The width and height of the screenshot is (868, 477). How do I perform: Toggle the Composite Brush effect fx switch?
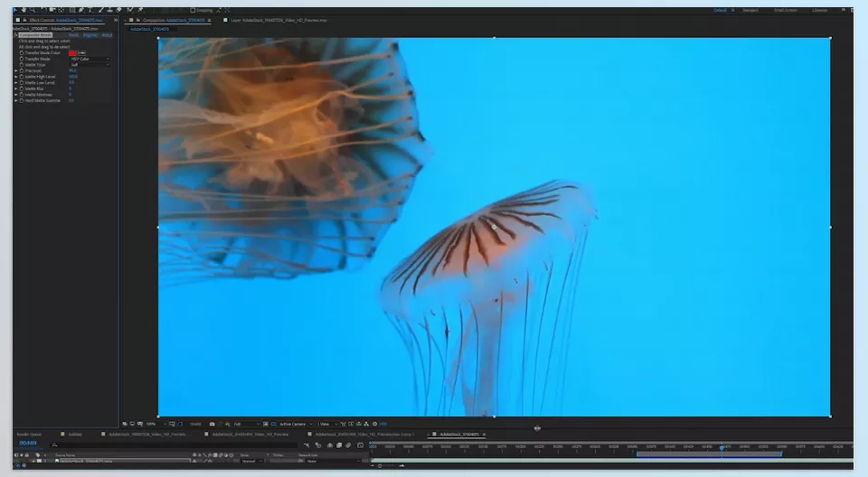point(15,35)
